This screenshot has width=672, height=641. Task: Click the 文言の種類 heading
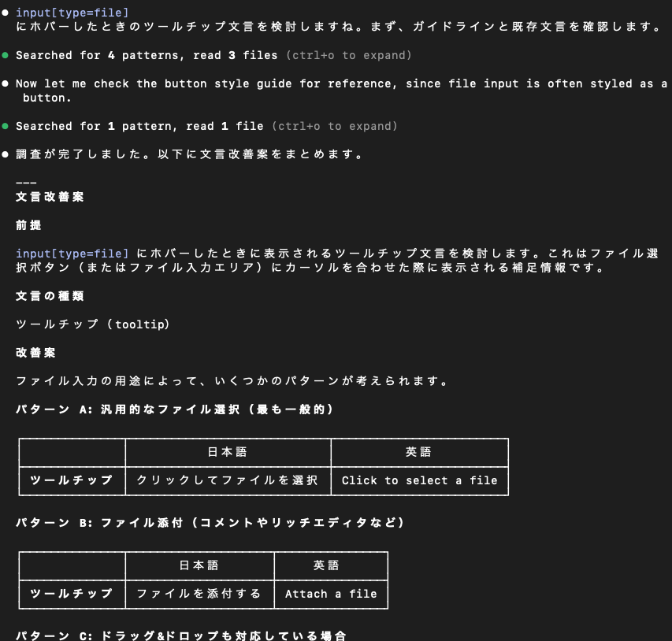pos(50,296)
